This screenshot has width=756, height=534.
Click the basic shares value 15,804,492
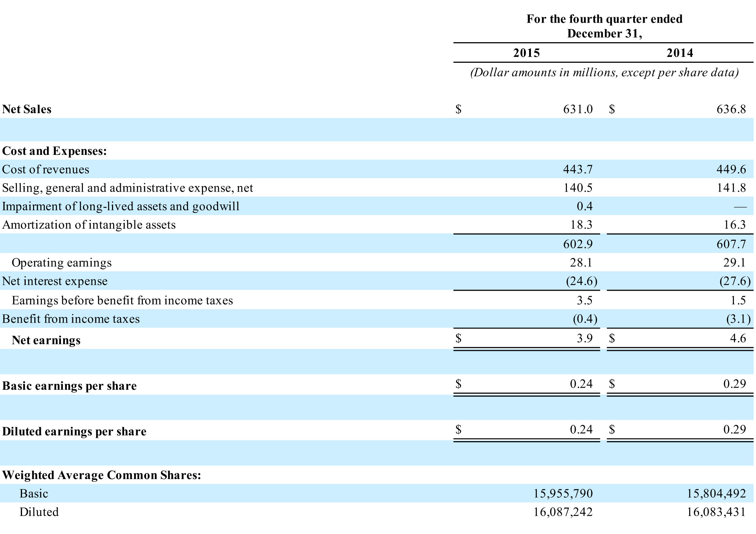click(717, 494)
